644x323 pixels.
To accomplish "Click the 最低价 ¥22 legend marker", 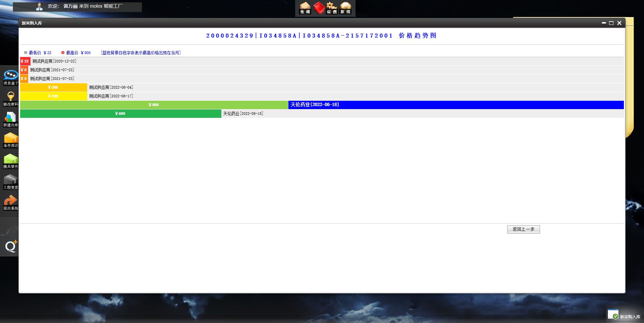I will coord(25,53).
